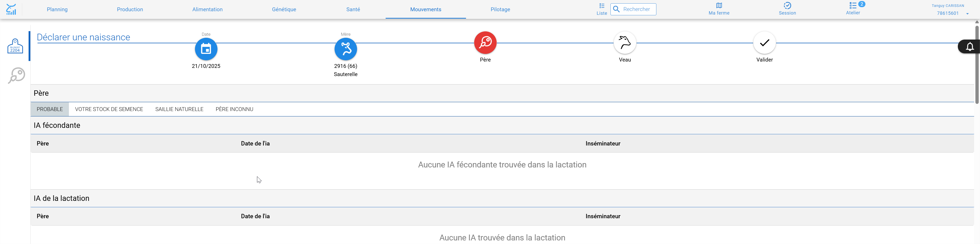Open the notifications bell icon
The width and height of the screenshot is (980, 244).
coord(970,47)
